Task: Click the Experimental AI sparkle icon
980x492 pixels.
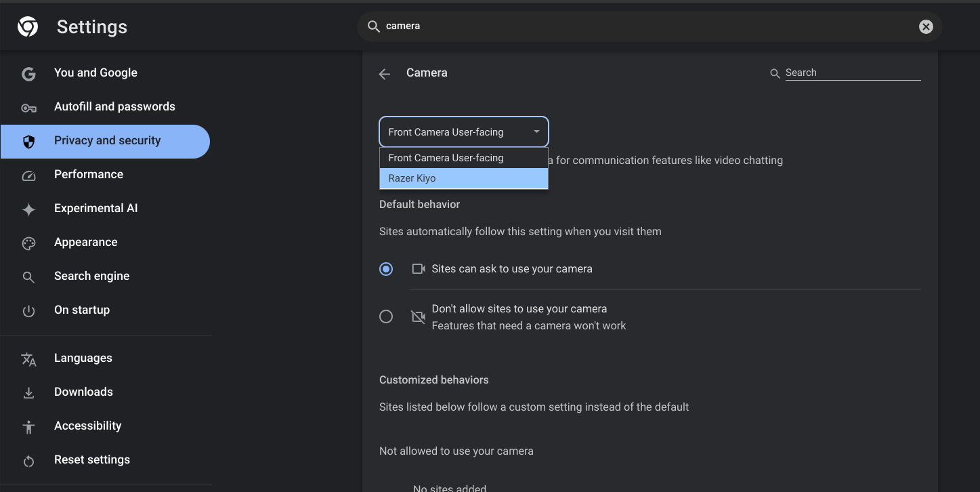Action: point(28,209)
